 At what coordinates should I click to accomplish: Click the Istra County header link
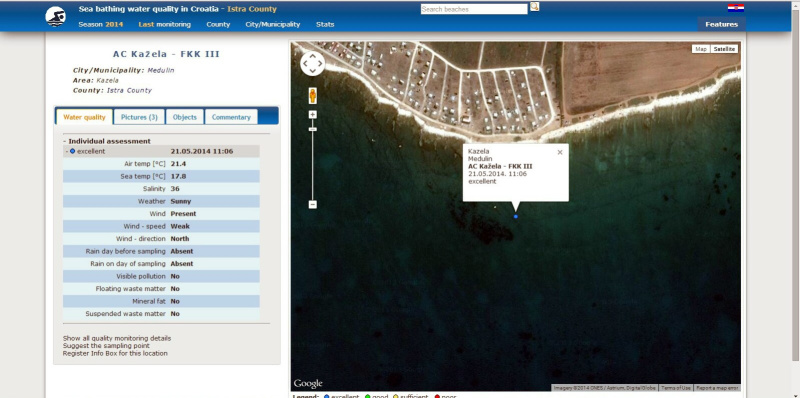point(252,9)
